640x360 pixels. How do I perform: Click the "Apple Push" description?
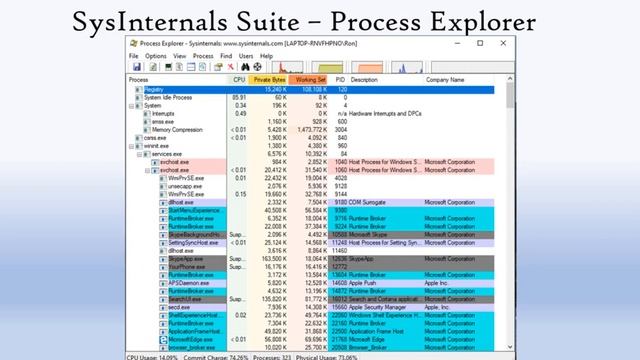click(x=362, y=283)
